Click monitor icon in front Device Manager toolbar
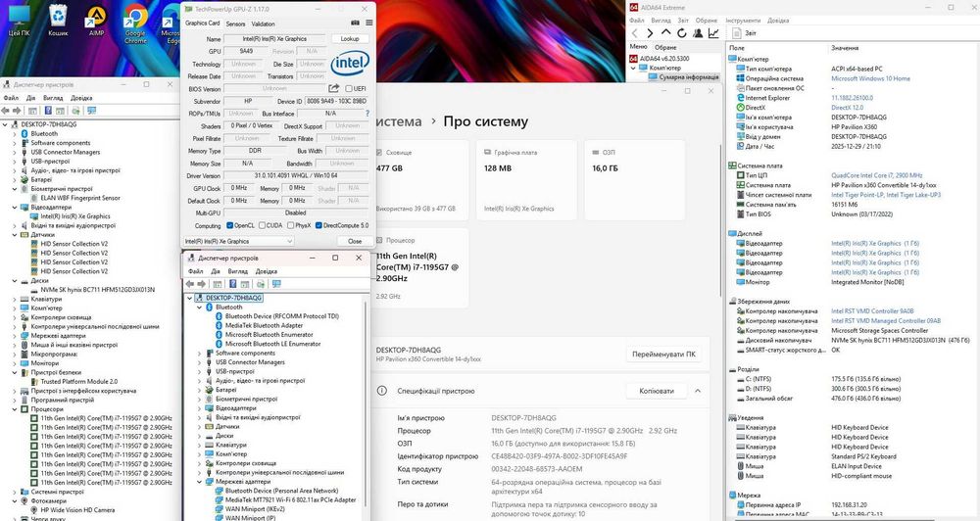980x521 pixels. 276,284
